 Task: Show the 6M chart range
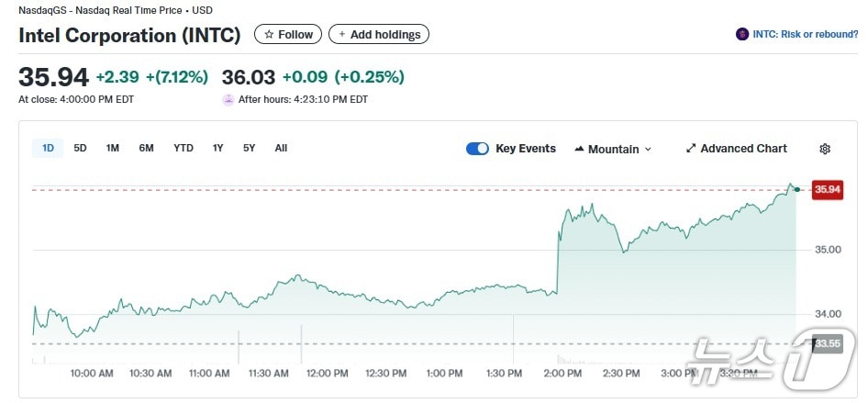point(146,148)
